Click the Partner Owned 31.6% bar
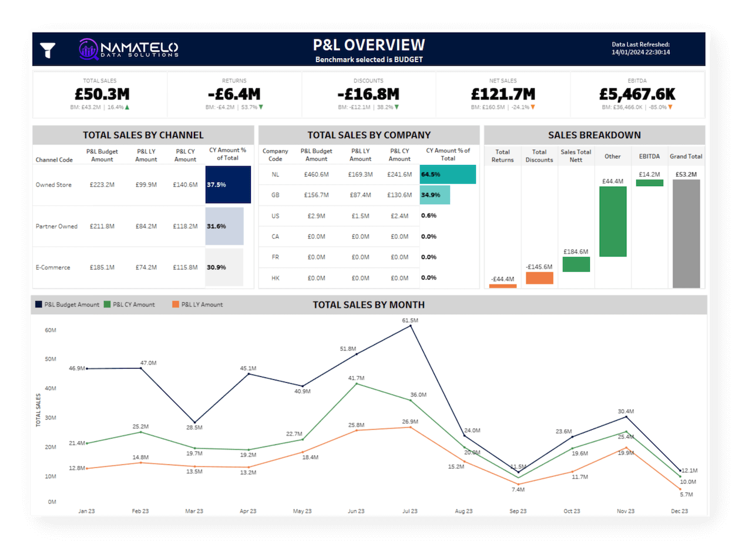The image size is (752, 560). click(224, 226)
